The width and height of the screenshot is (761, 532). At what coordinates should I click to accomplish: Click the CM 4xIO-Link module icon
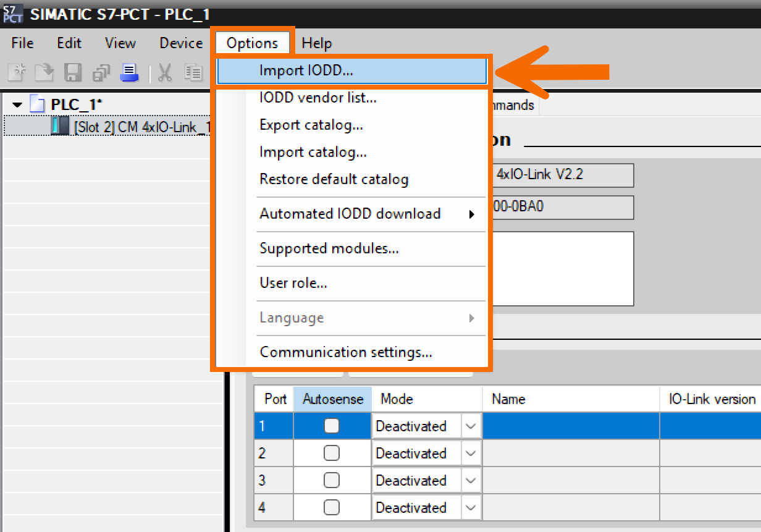click(60, 126)
